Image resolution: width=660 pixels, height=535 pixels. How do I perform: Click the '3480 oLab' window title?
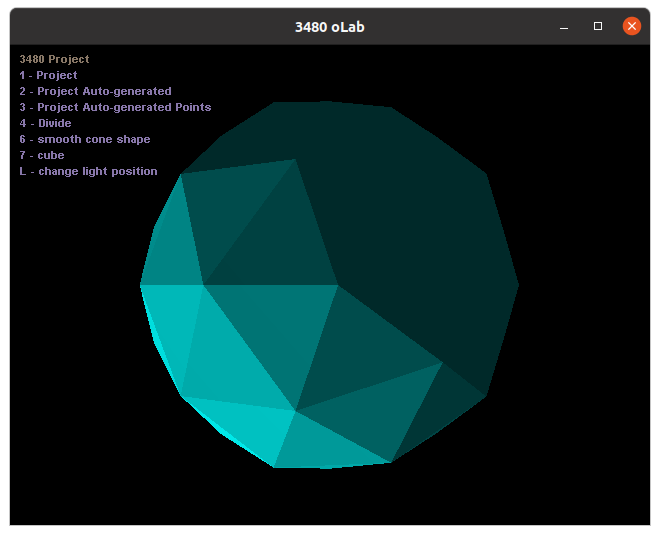pyautogui.click(x=329, y=27)
